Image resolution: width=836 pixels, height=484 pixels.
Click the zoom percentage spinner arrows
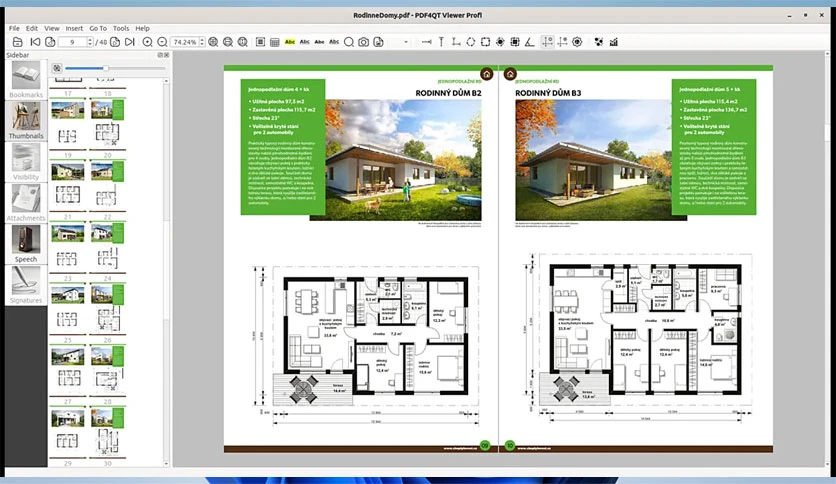tap(202, 42)
